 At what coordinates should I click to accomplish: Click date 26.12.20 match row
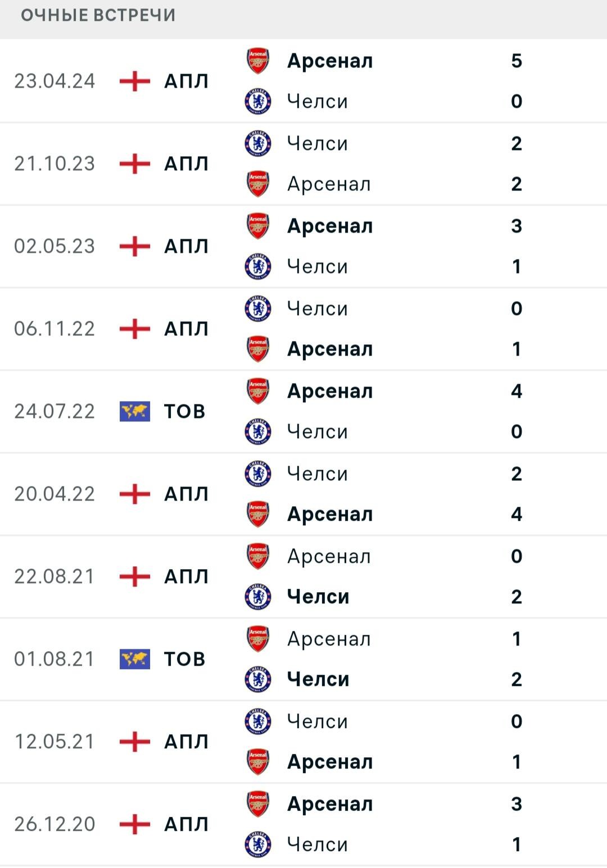click(55, 824)
